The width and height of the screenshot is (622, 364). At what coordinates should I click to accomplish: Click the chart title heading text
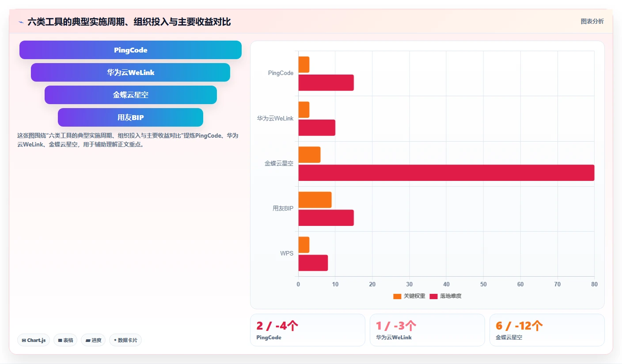(129, 22)
